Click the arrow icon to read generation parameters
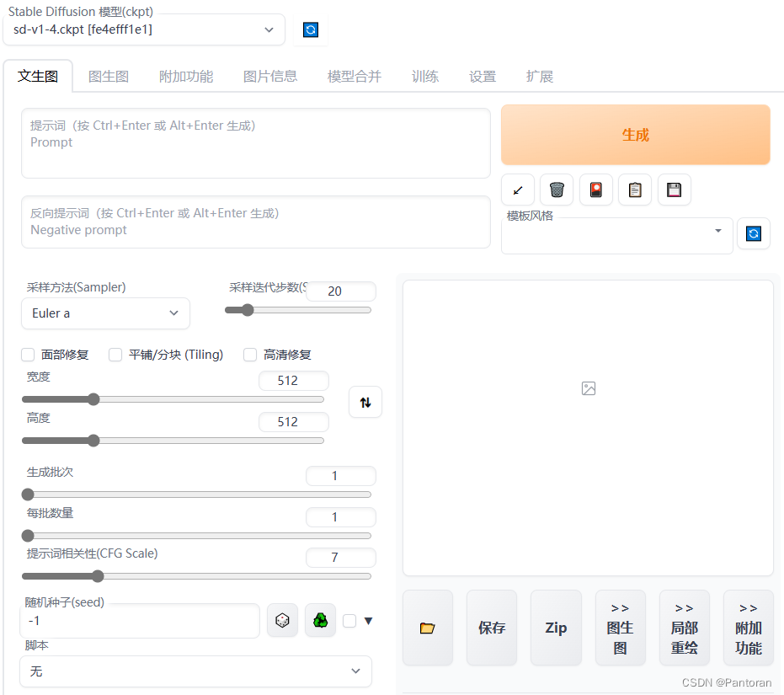Image resolution: width=784 pixels, height=695 pixels. (518, 190)
